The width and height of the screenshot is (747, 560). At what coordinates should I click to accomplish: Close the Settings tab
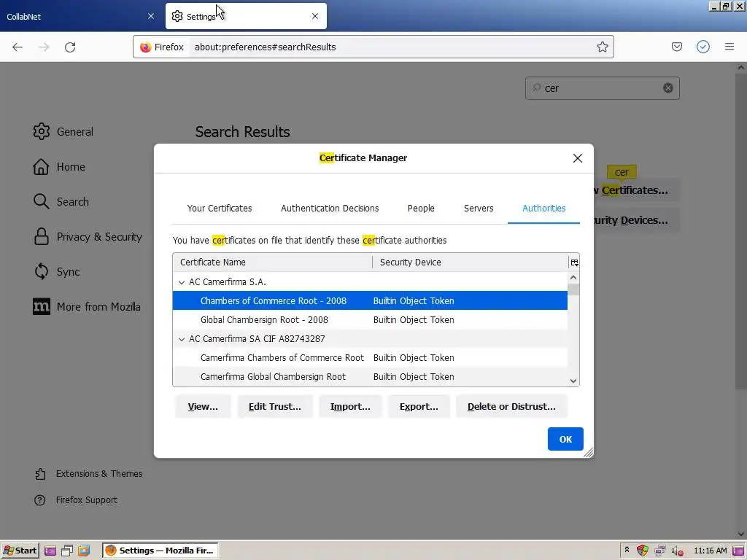315,16
